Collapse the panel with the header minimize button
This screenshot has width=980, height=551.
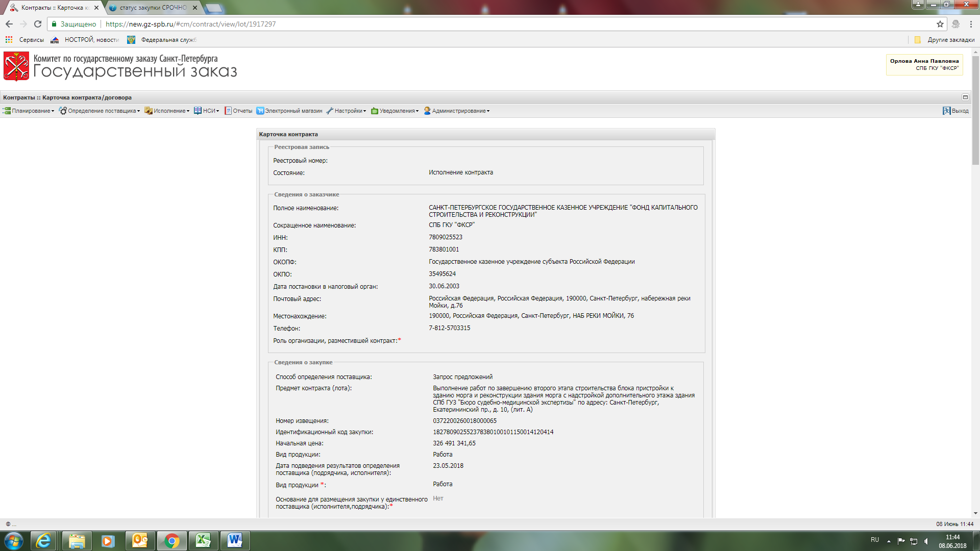[965, 97]
